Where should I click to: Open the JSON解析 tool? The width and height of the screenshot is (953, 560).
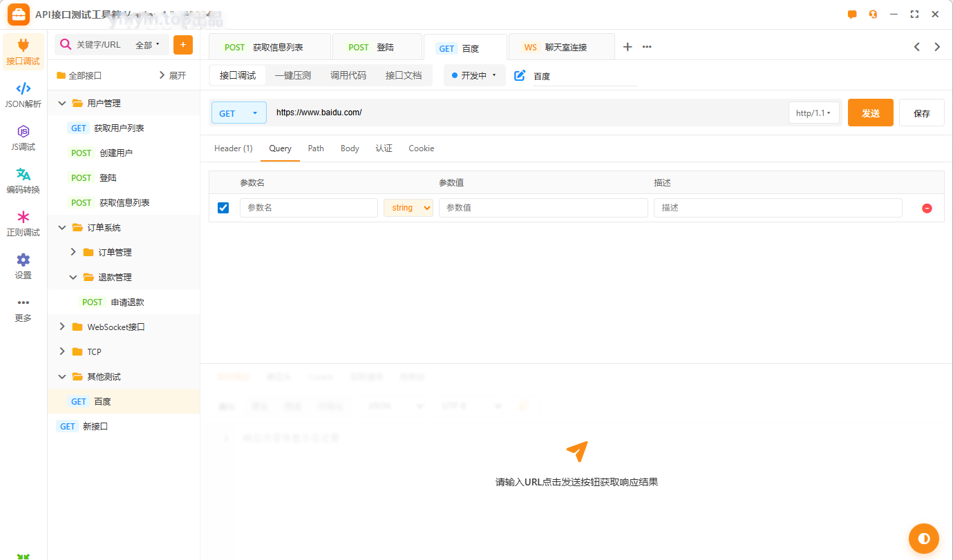pos(23,95)
